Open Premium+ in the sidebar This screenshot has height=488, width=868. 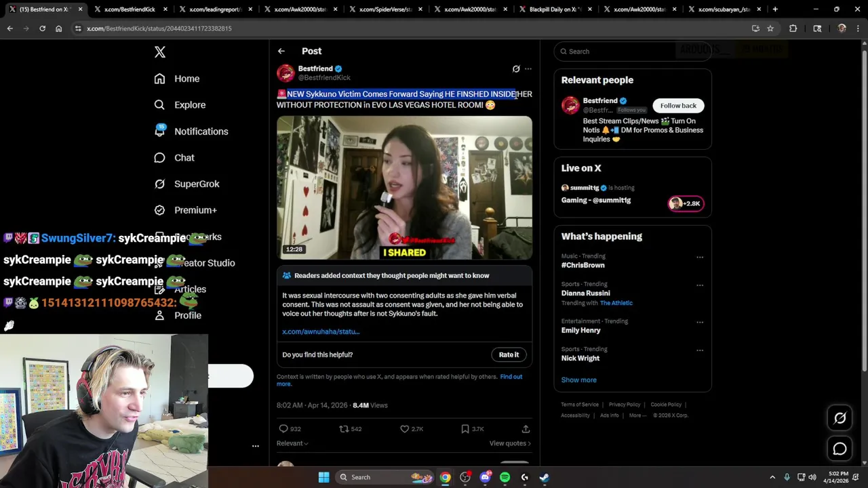click(x=185, y=210)
